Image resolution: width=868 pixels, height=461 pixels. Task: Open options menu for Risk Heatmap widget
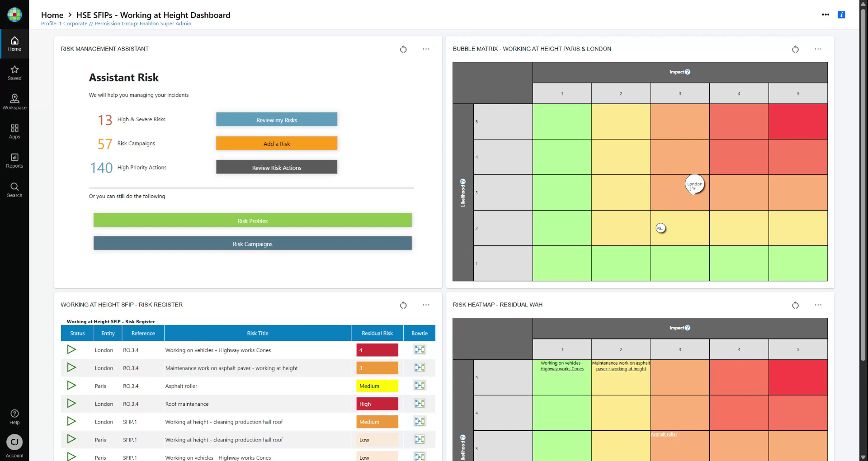tap(818, 305)
